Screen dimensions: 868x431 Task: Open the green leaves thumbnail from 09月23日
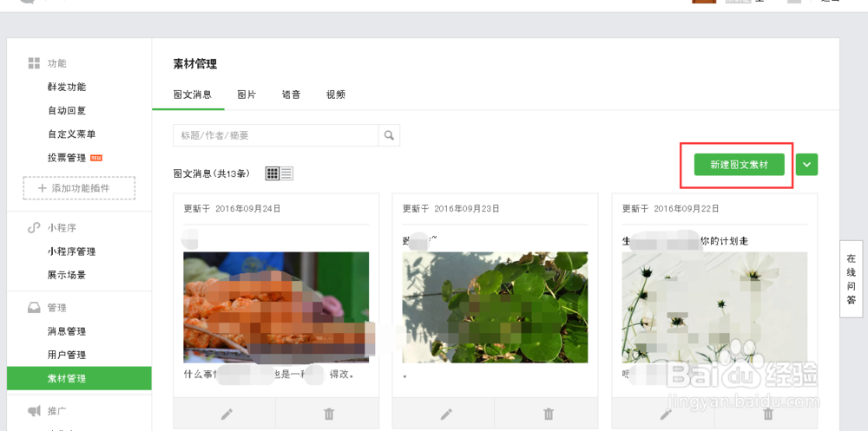(x=496, y=307)
